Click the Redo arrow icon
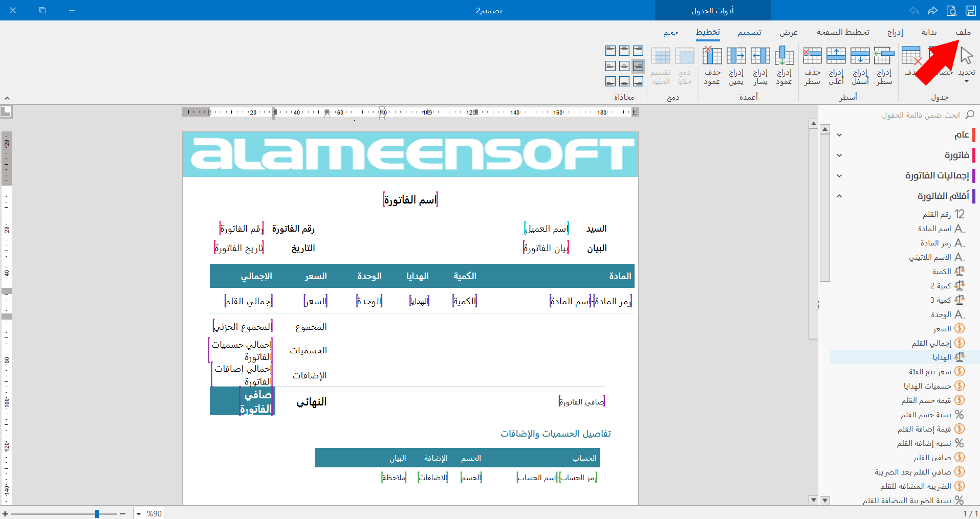Image resolution: width=980 pixels, height=519 pixels. tap(932, 10)
